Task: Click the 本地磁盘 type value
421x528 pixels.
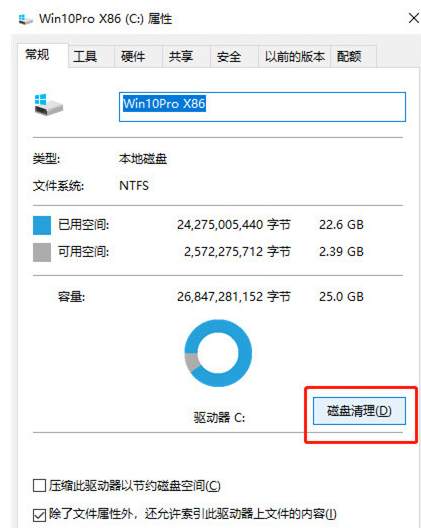Action: click(143, 159)
